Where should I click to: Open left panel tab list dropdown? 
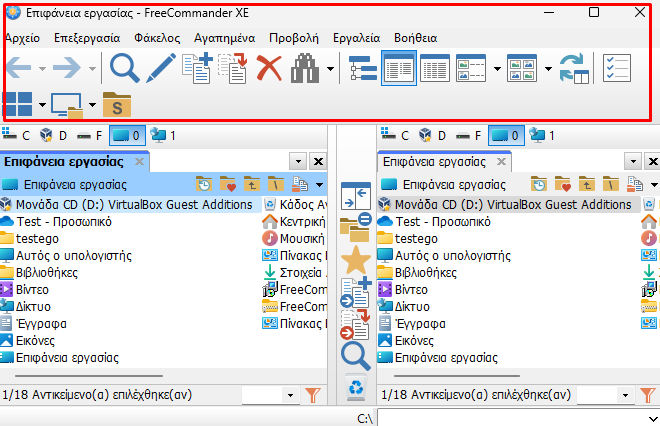tap(298, 161)
